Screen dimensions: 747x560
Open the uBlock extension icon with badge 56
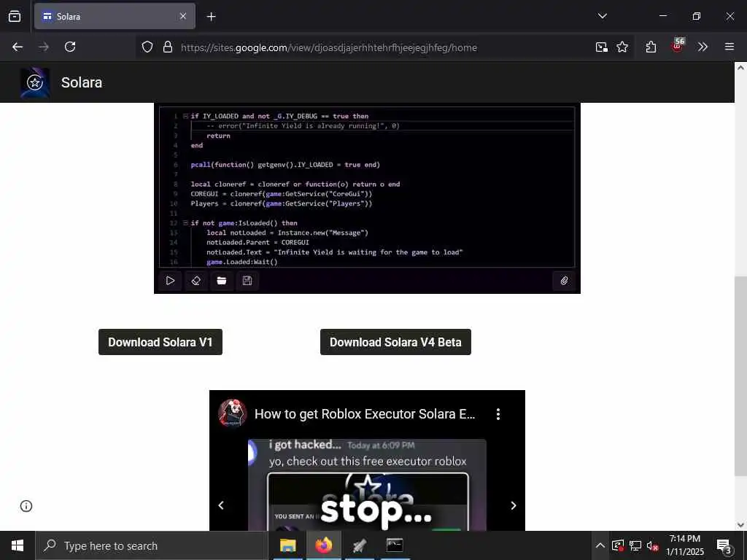(x=678, y=46)
